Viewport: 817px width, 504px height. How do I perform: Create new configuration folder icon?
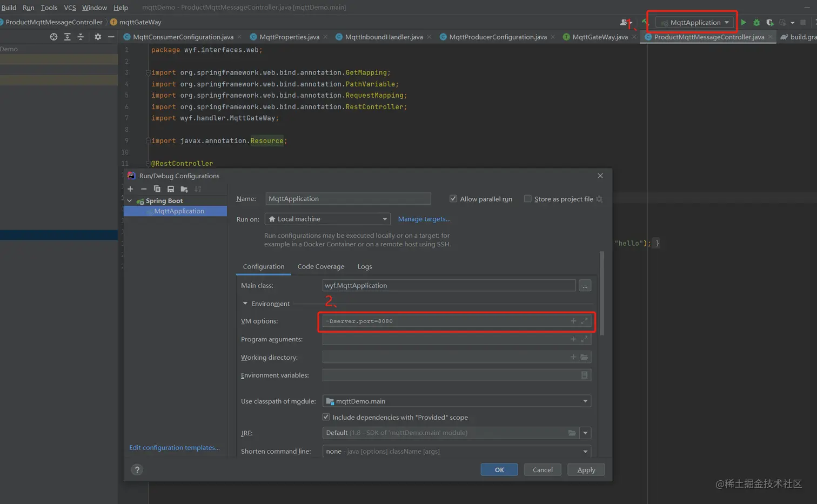184,189
